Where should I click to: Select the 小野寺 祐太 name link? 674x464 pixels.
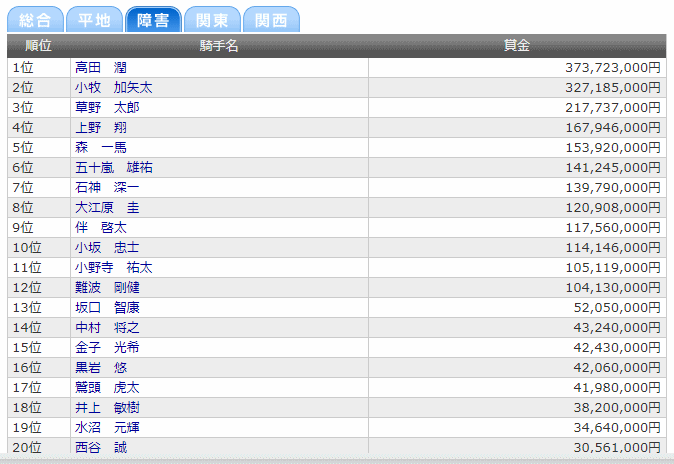[x=113, y=268]
